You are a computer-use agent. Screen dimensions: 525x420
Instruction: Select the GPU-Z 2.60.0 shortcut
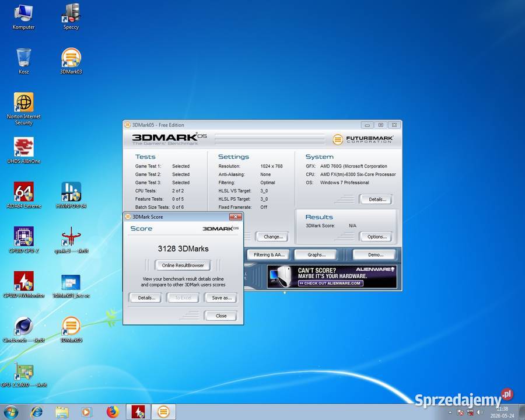23,374
